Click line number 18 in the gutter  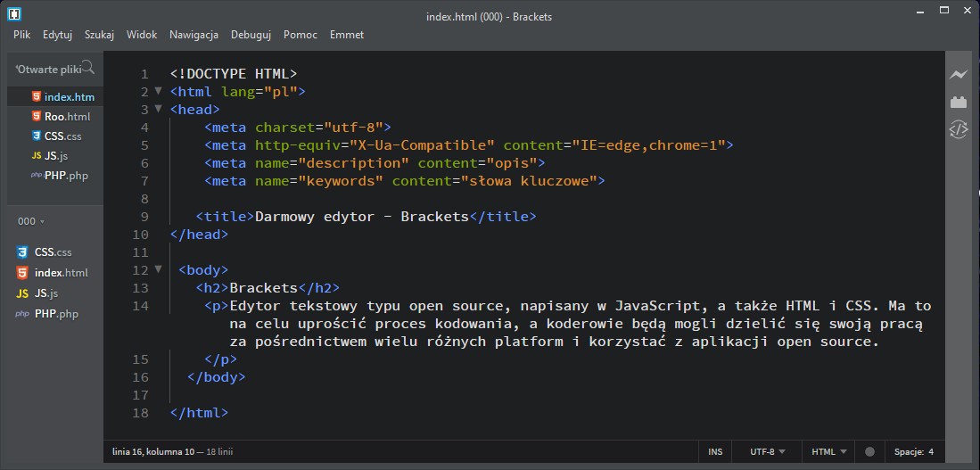pyautogui.click(x=141, y=413)
